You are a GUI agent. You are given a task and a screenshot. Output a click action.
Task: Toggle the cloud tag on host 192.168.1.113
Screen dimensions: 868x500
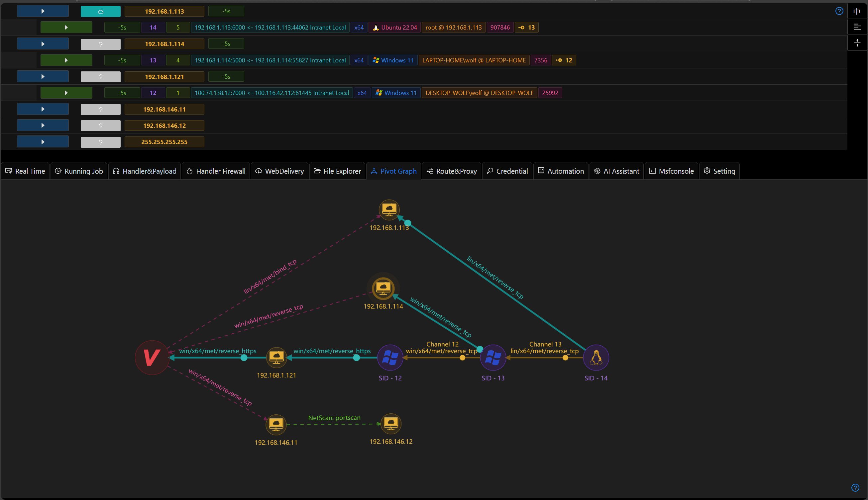click(100, 11)
